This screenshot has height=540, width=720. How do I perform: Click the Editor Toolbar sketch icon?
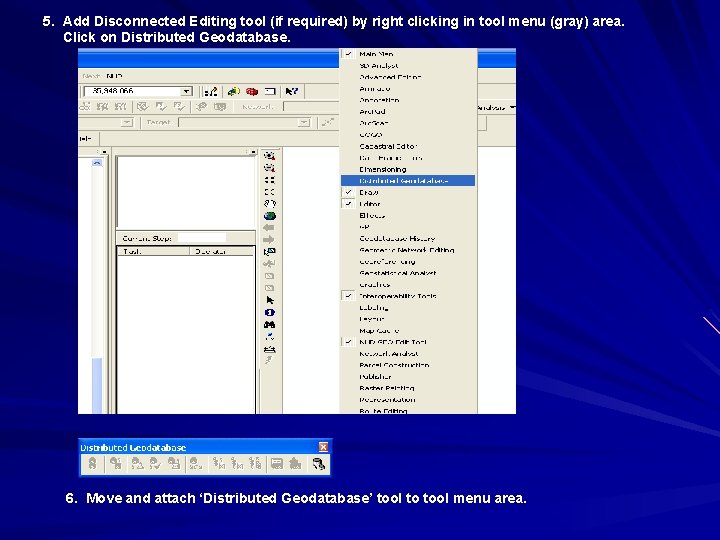211,91
